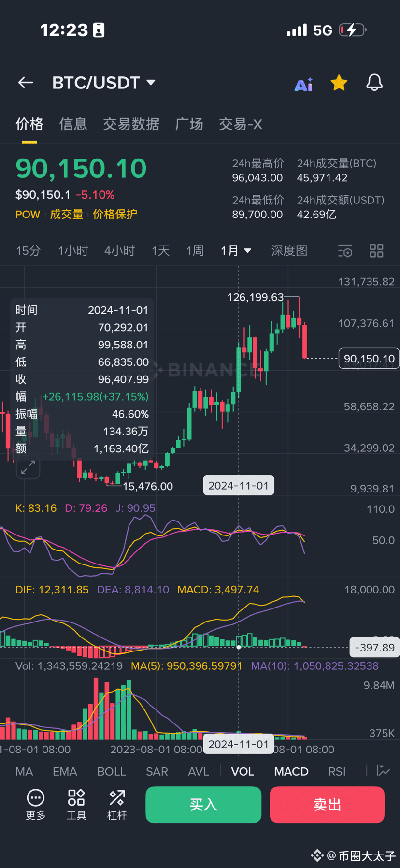This screenshot has height=868, width=400.
Task: Tap the 成交量 tag
Action: click(67, 214)
